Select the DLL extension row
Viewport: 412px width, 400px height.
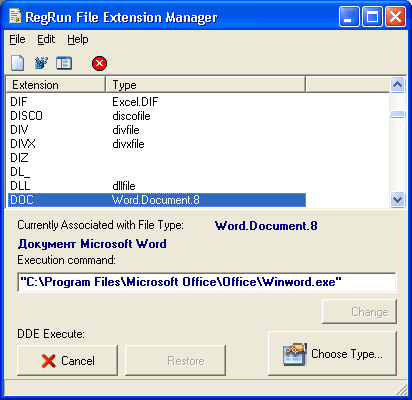[157, 186]
